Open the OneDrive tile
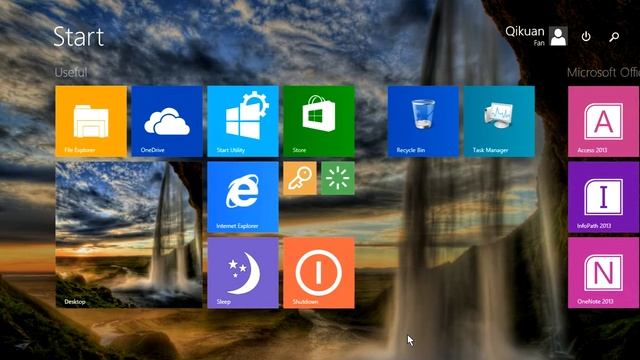640x360 pixels. (x=167, y=121)
